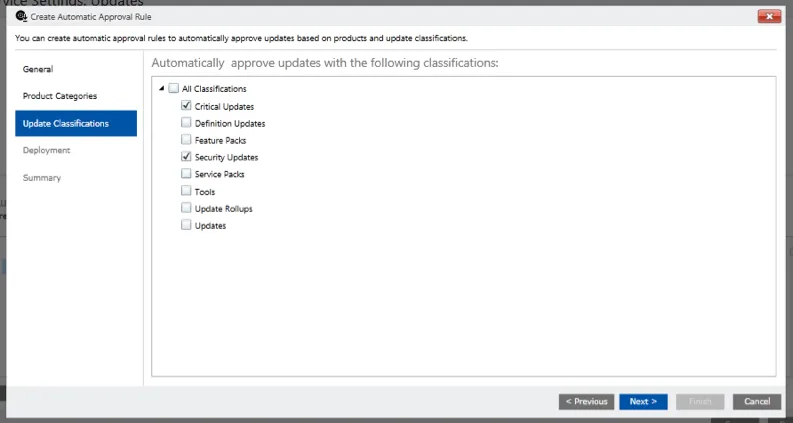Tick the Tools checkbox

(186, 191)
